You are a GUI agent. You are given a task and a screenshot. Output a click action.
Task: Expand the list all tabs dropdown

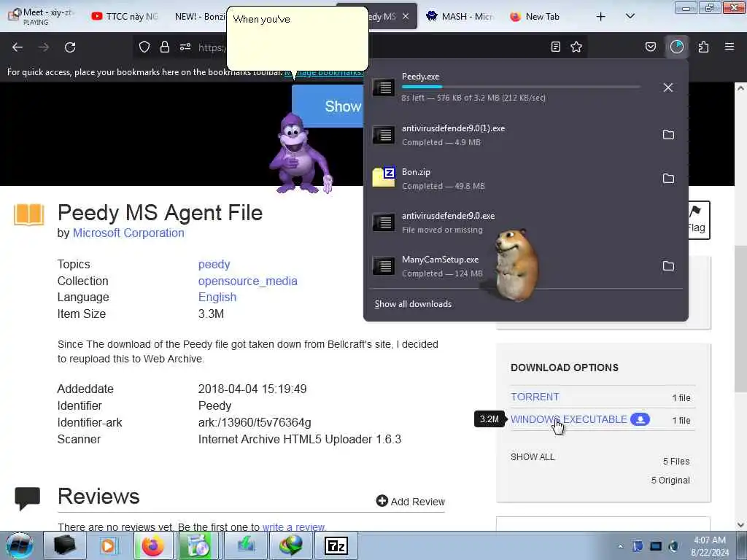(x=630, y=16)
